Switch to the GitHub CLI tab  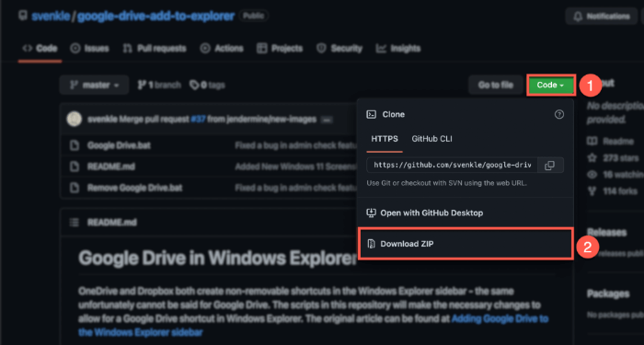[x=431, y=139]
